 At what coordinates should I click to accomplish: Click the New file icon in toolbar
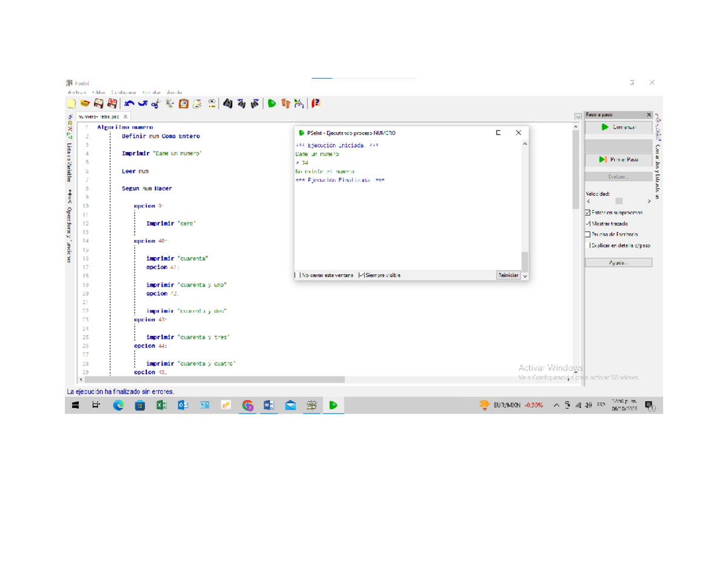pyautogui.click(x=72, y=104)
